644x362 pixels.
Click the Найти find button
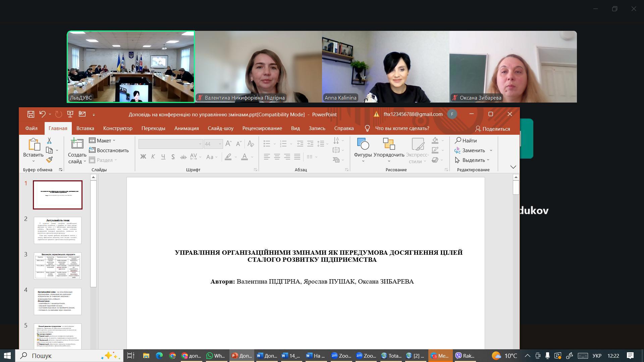[x=466, y=140]
